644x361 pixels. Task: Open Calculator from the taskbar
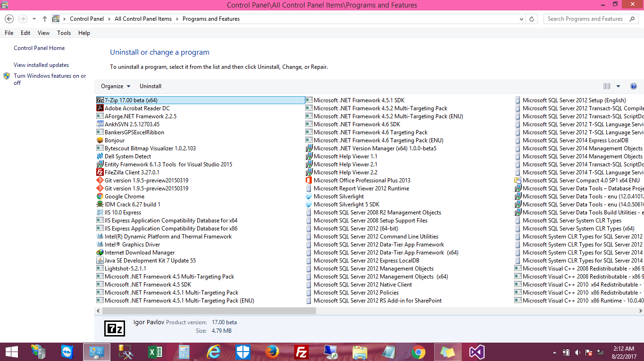pos(184,352)
